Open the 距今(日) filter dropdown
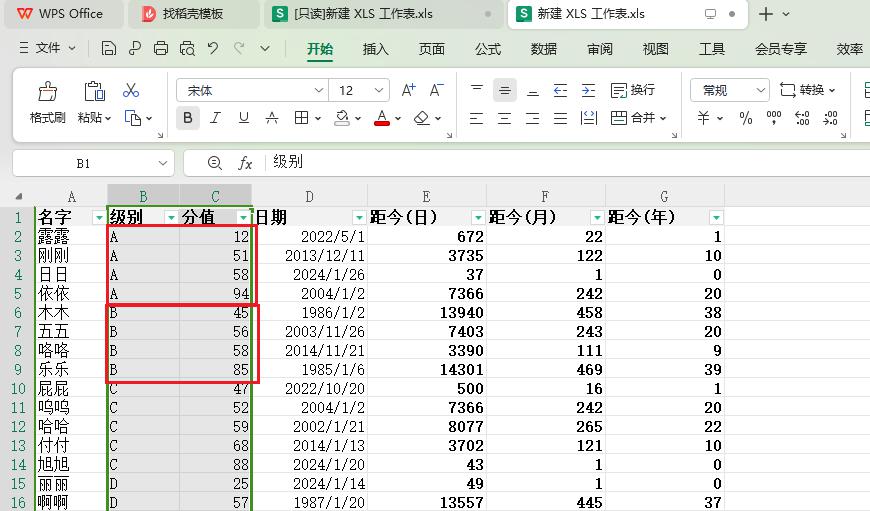The height and width of the screenshot is (511, 870). 478,217
